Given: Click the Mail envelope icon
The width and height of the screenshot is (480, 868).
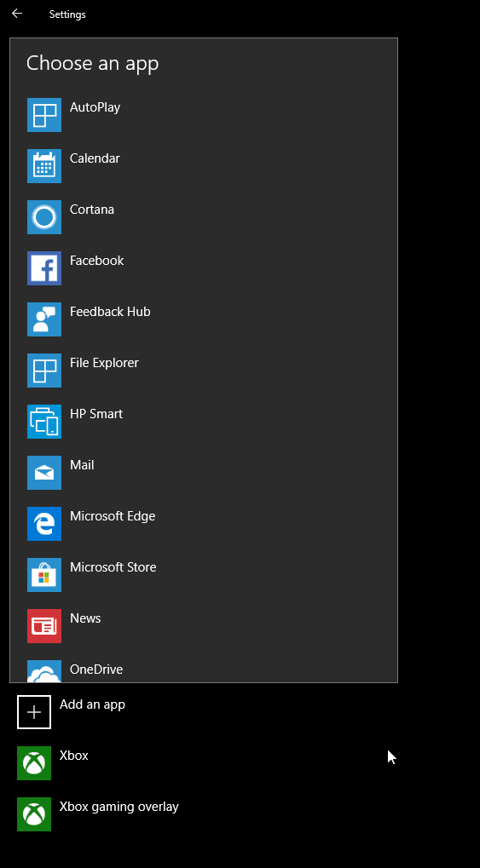Looking at the screenshot, I should click(x=44, y=473).
